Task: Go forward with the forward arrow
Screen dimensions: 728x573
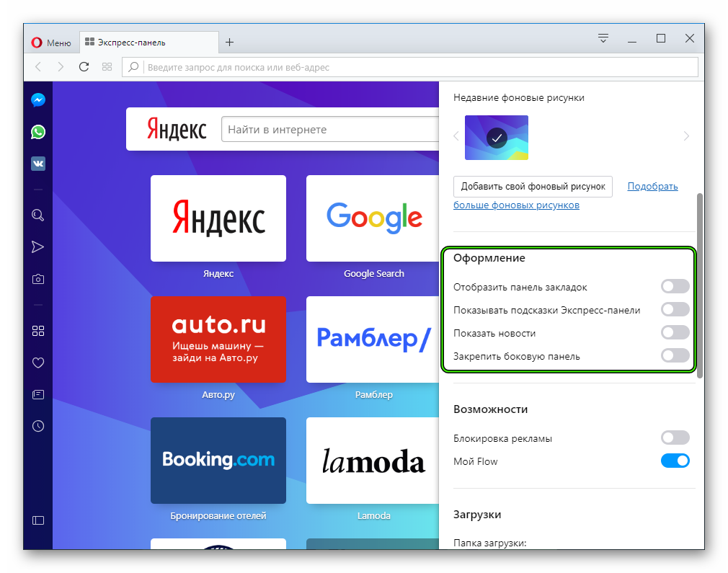Action: click(61, 67)
